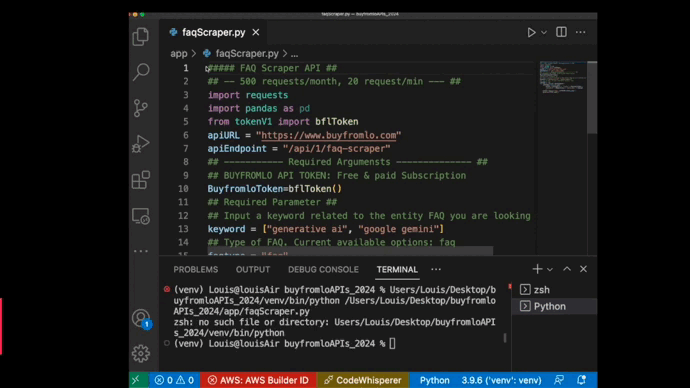Screen dimensions: 690x388
Task: Select the TERMINAL panel tab
Action: pyautogui.click(x=397, y=270)
